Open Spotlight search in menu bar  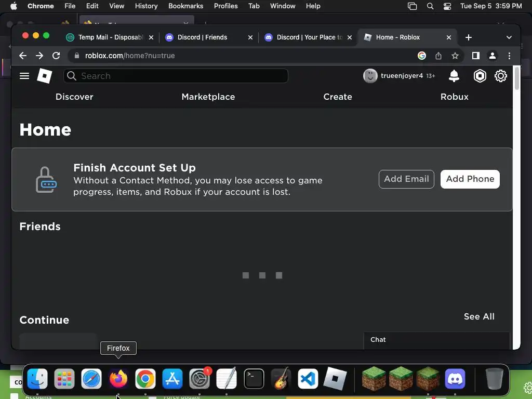coord(430,6)
